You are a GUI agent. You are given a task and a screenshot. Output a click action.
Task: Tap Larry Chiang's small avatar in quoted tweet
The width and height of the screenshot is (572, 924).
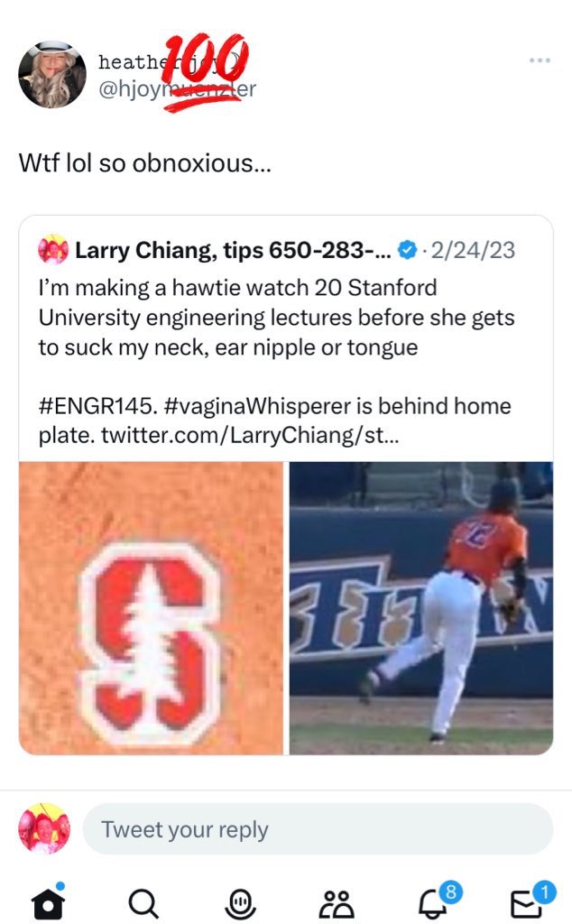53,250
